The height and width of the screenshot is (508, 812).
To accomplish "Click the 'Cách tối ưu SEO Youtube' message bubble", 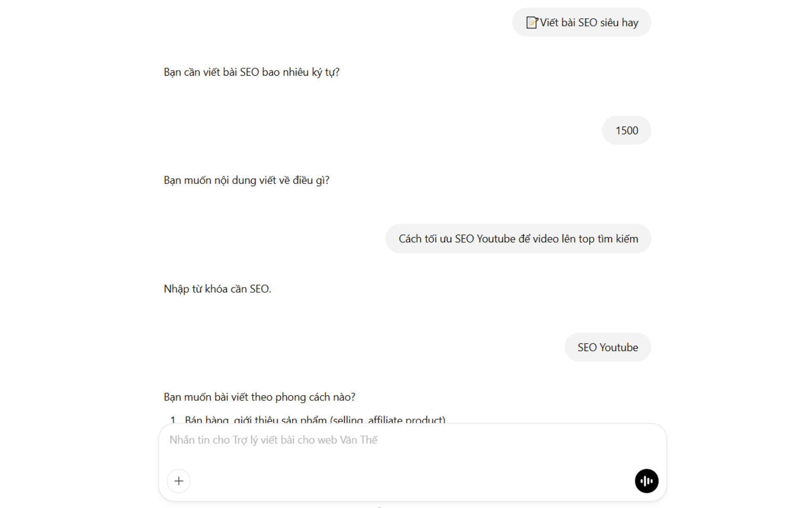I will coord(518,239).
